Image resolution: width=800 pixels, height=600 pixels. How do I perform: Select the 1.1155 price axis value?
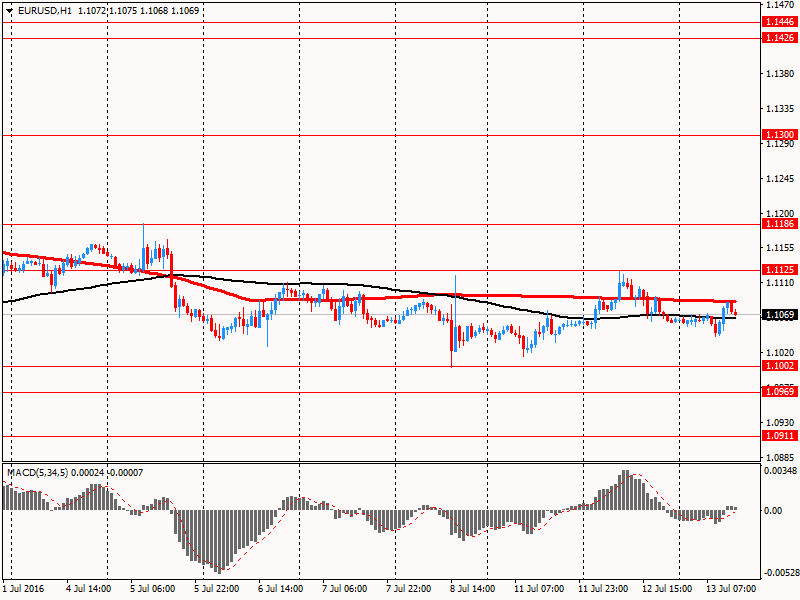(x=781, y=248)
